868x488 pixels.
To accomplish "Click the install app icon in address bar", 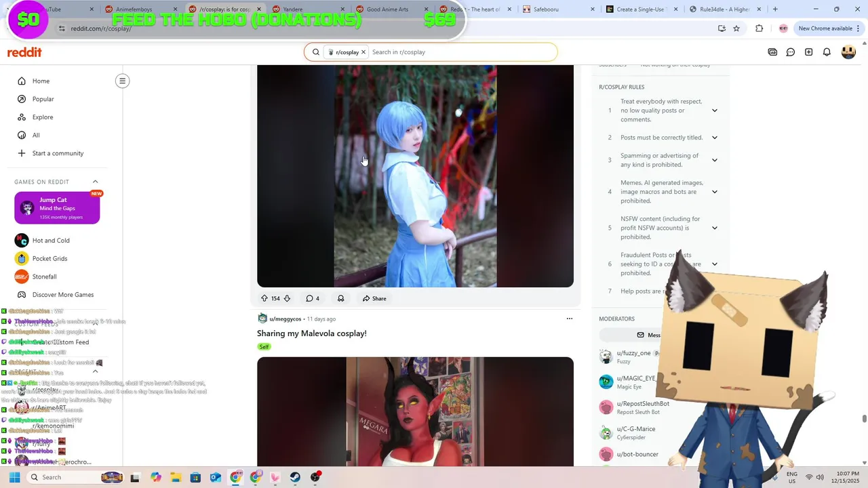I will (x=722, y=28).
